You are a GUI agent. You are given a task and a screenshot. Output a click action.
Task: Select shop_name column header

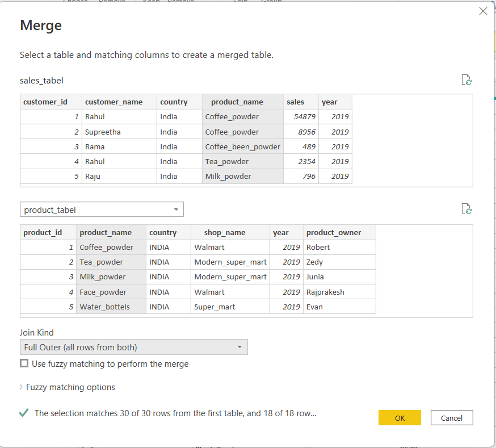tap(225, 233)
